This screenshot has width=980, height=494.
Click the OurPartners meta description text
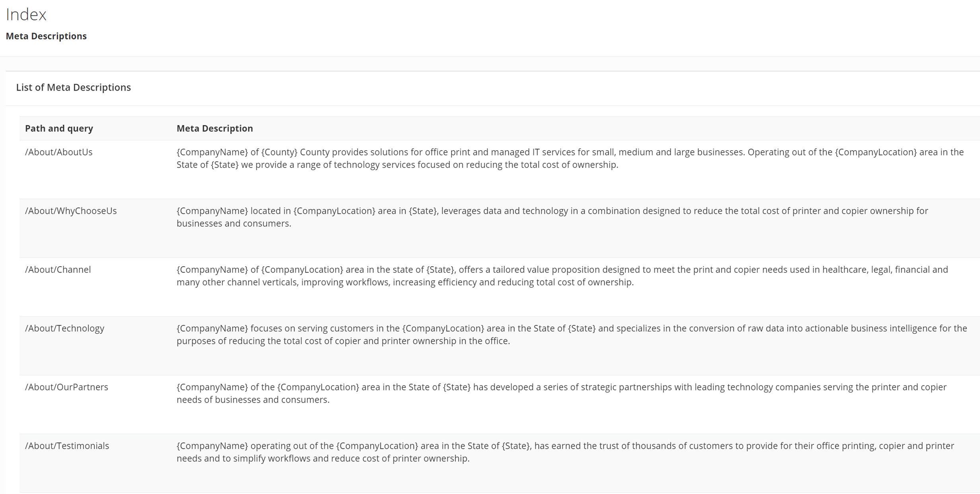(561, 394)
